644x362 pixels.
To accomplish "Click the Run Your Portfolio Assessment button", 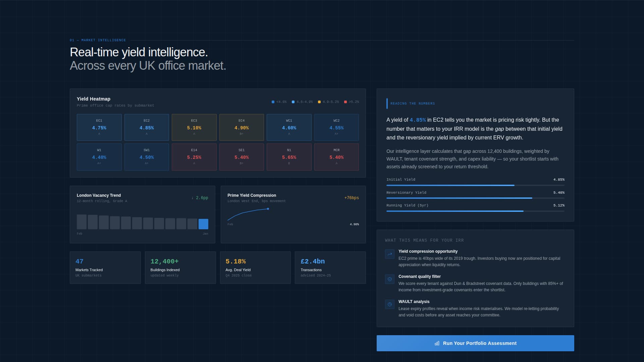I will point(475,343).
